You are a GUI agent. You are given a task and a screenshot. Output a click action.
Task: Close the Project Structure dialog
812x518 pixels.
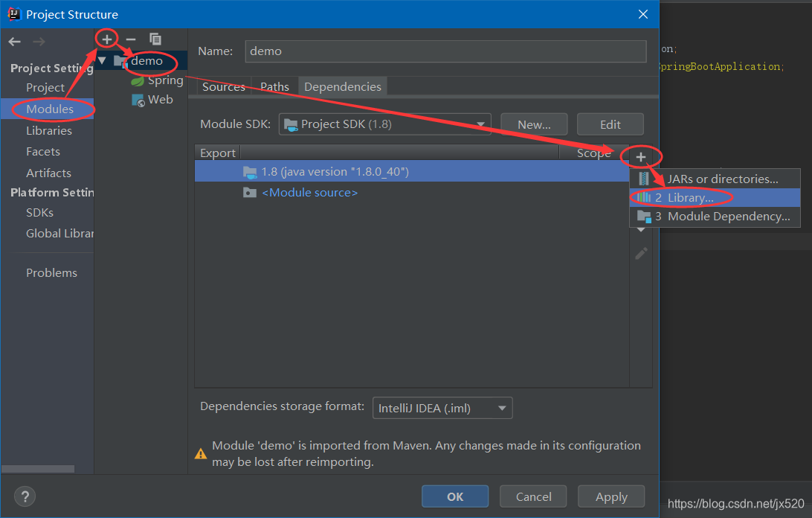click(x=642, y=14)
